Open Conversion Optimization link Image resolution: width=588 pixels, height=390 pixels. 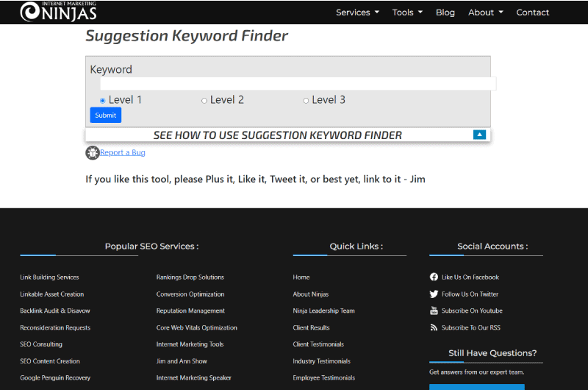190,294
